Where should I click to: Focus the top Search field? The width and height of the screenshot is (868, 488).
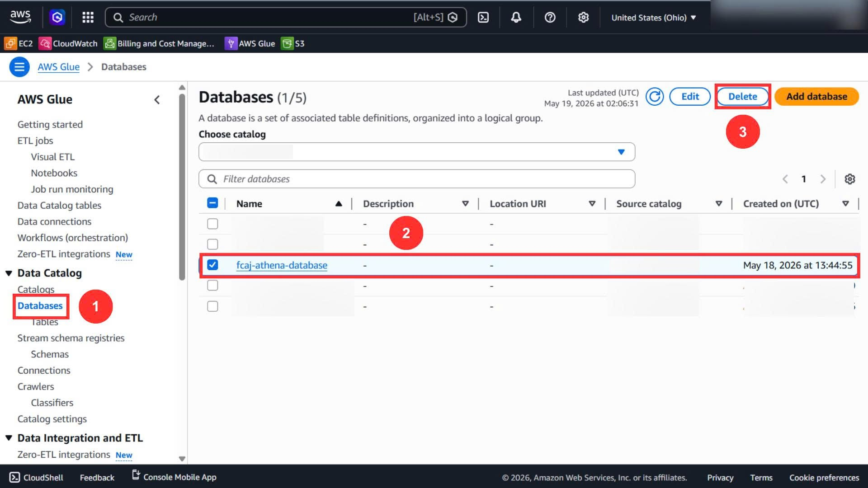click(286, 17)
